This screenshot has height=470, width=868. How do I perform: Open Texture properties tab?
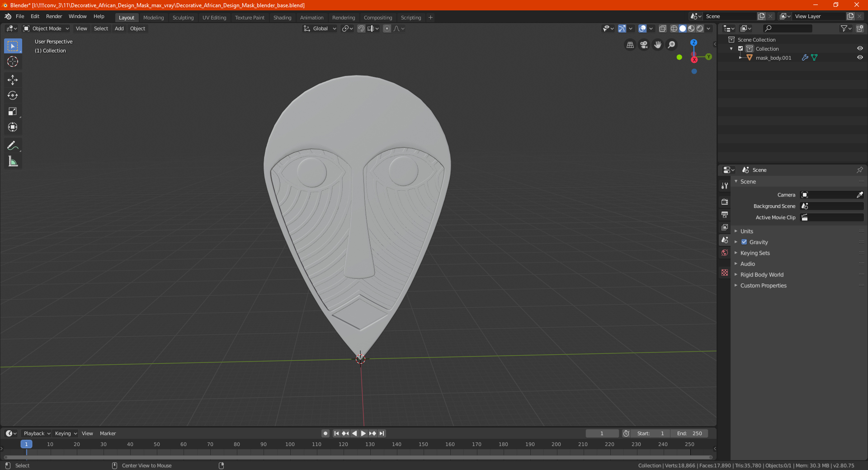click(x=725, y=273)
